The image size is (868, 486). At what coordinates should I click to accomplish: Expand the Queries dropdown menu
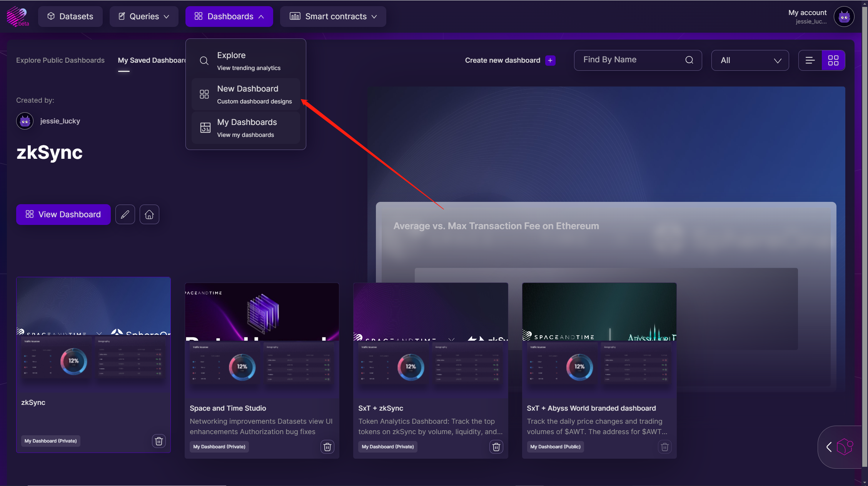[x=144, y=17]
